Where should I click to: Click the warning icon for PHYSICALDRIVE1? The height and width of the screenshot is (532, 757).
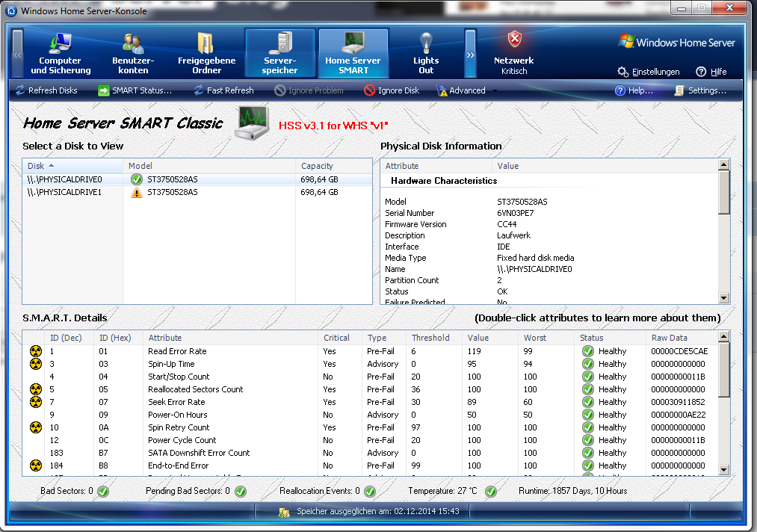pos(137,193)
